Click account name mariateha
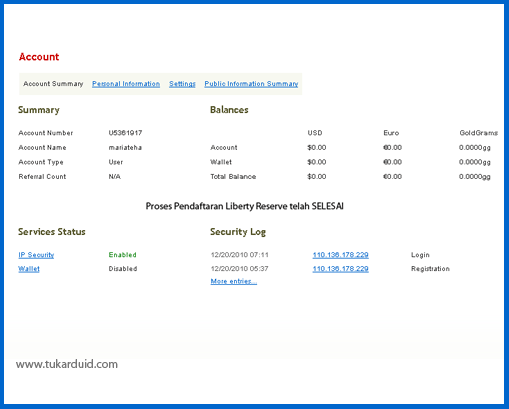This screenshot has width=509, height=409. (x=125, y=147)
